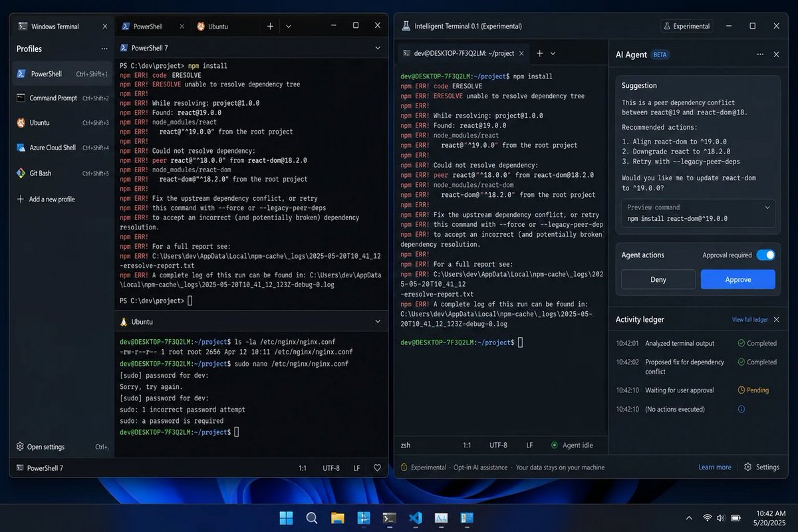Click UTF-8 encoding in Windows Terminal status bar

point(331,468)
